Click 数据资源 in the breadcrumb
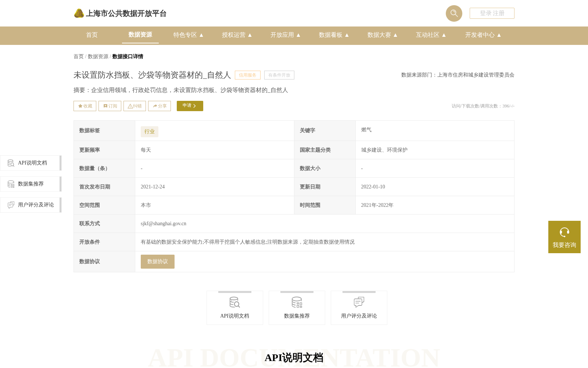Viewport: 588px width, 368px height. click(x=98, y=57)
